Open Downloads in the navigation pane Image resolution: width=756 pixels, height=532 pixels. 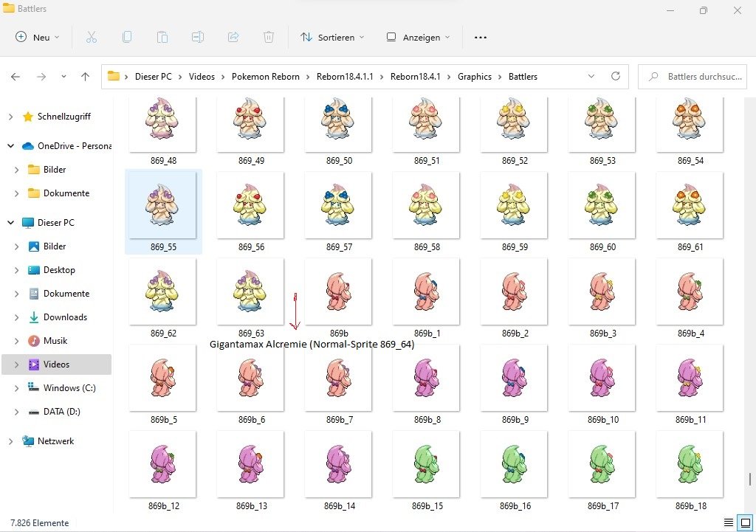[x=65, y=317]
